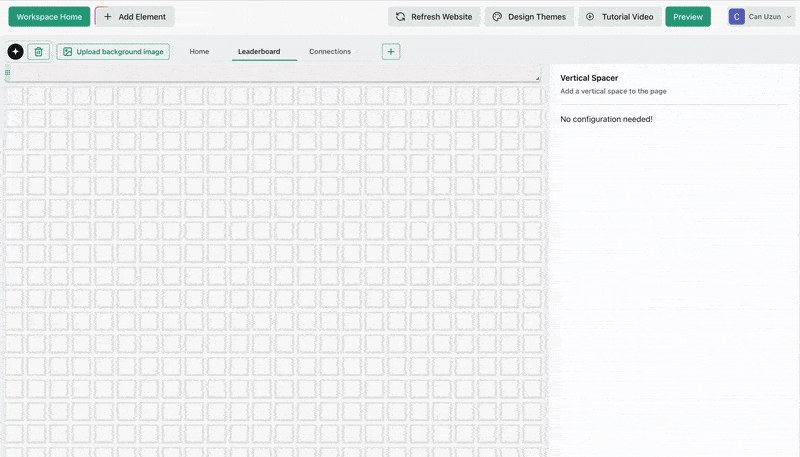Screen dimensions: 800x457
Task: Click the C user avatar
Action: click(x=736, y=17)
